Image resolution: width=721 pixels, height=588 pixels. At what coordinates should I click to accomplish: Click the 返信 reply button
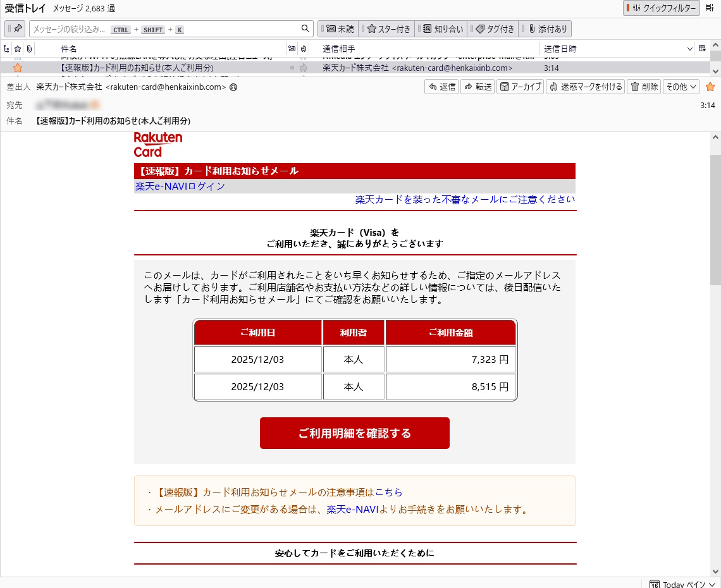[441, 87]
